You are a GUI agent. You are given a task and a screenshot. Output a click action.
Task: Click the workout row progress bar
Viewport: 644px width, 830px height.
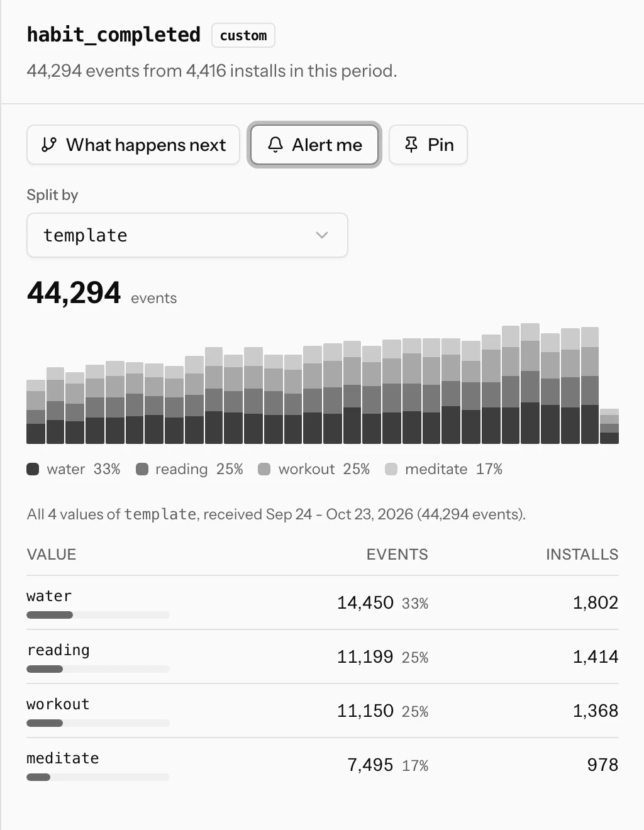pyautogui.click(x=98, y=723)
